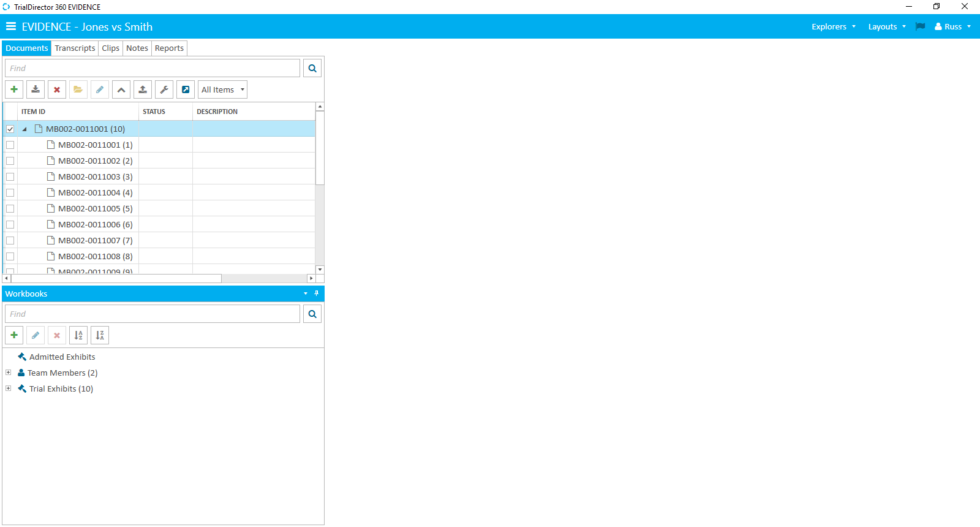980x527 pixels.
Task: Click the green plus add button in Documents toolbar
Action: pos(14,89)
